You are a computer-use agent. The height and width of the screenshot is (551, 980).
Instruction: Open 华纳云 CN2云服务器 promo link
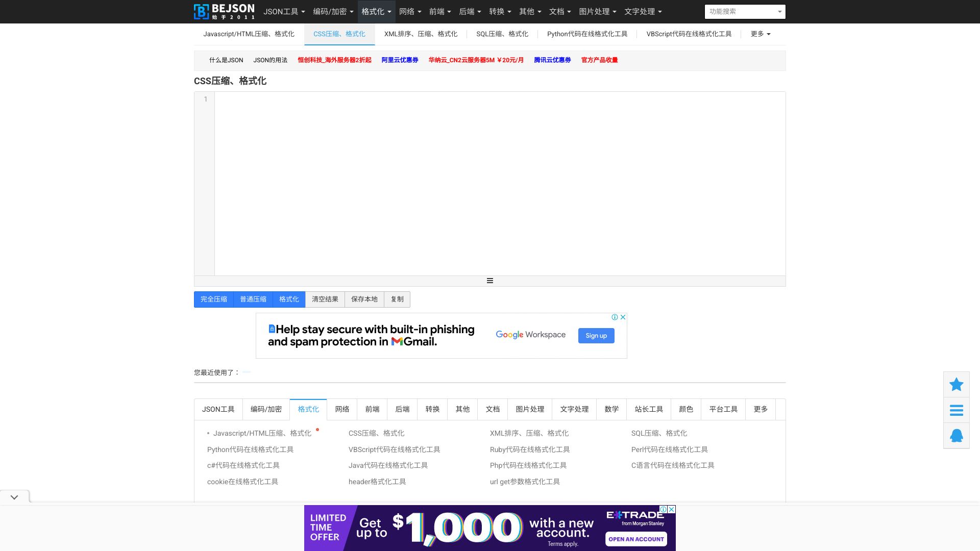tap(476, 60)
